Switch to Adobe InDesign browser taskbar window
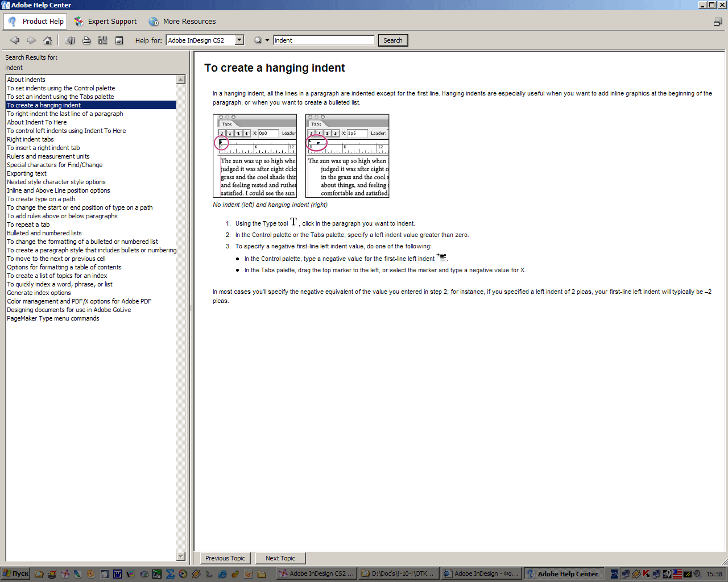The width and height of the screenshot is (728, 582). click(x=482, y=574)
